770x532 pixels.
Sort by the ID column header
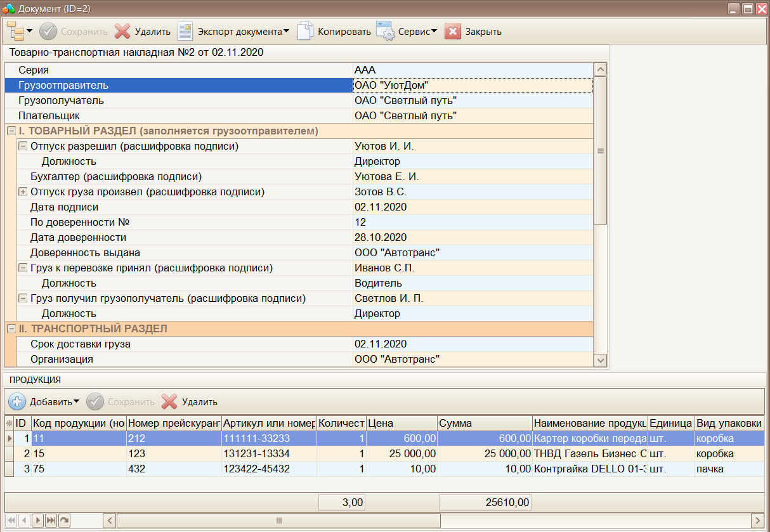23,423
